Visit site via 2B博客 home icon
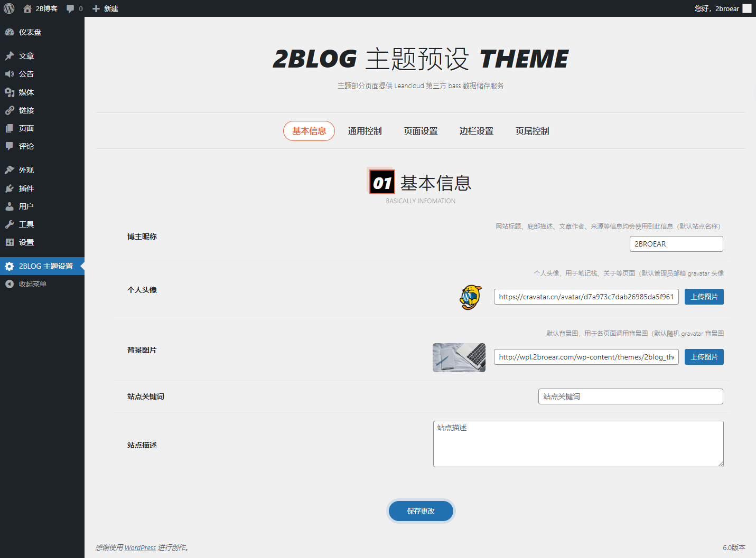This screenshot has height=558, width=756. point(27,8)
